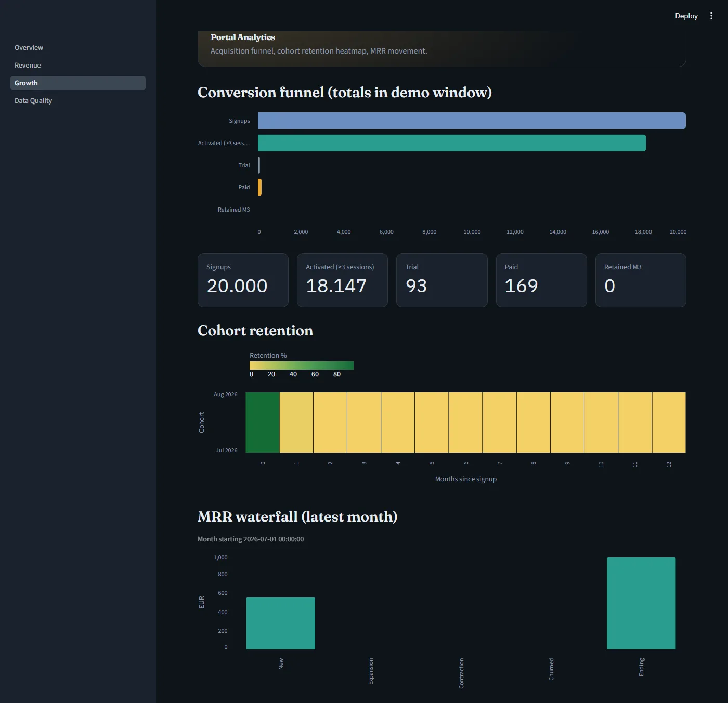Click the Retained M3 funnel axis label
The height and width of the screenshot is (703, 728).
pyautogui.click(x=233, y=210)
